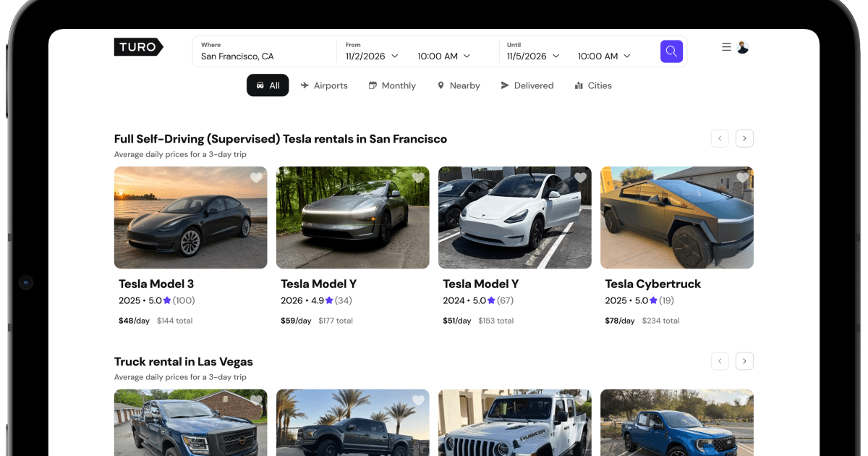
Task: Click the Tesla Model Y title priced $59/day
Action: [319, 284]
